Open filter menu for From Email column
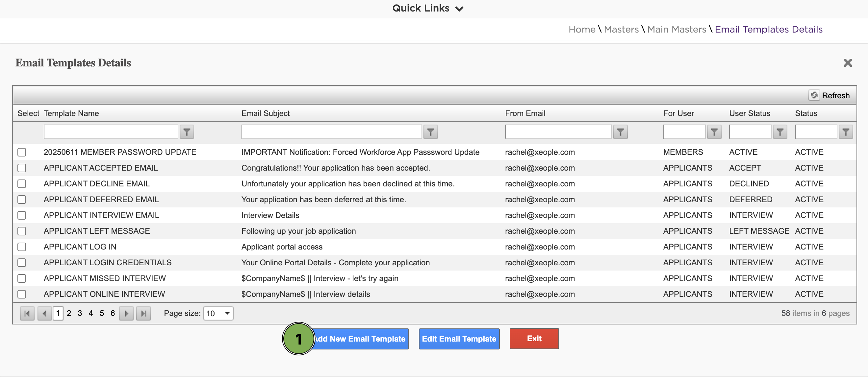 pos(620,132)
